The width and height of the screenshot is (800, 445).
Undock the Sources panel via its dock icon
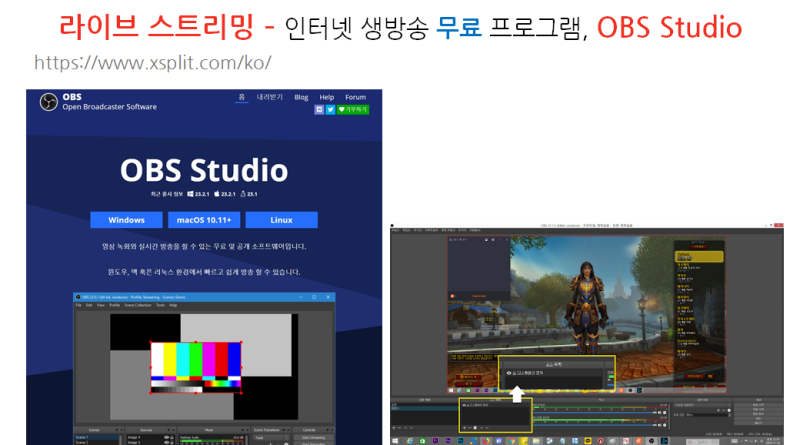click(x=169, y=430)
